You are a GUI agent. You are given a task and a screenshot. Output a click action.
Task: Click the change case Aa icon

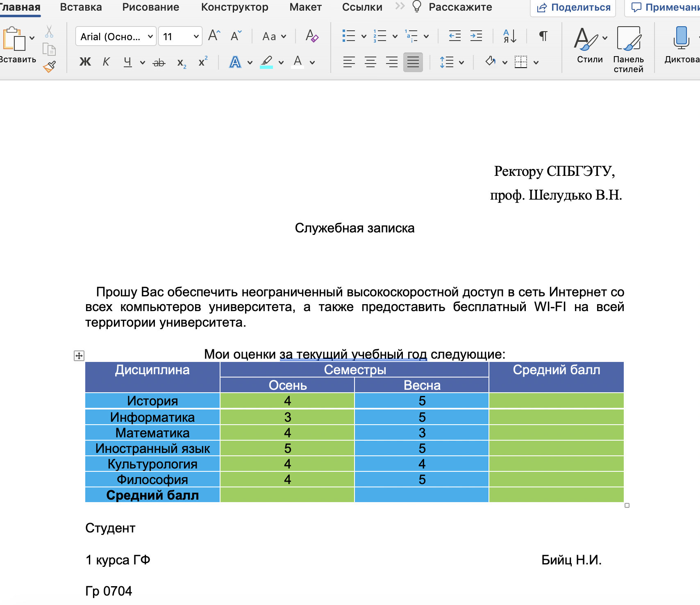pyautogui.click(x=269, y=36)
